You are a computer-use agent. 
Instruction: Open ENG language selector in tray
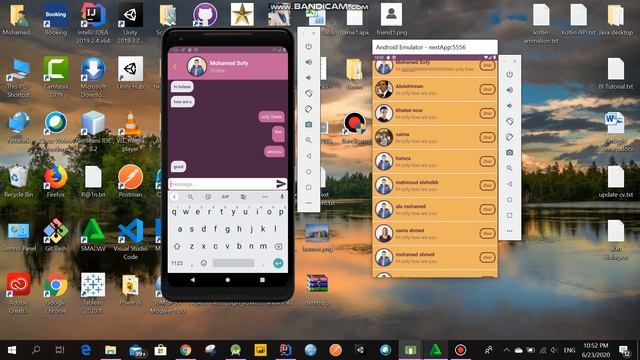click(569, 350)
